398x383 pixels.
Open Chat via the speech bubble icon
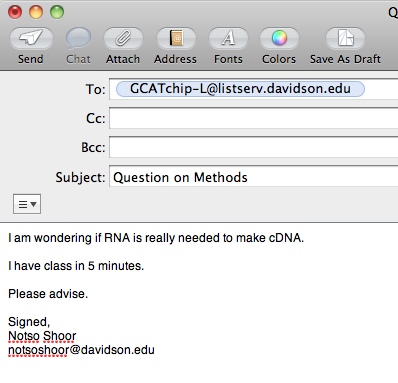pos(78,38)
